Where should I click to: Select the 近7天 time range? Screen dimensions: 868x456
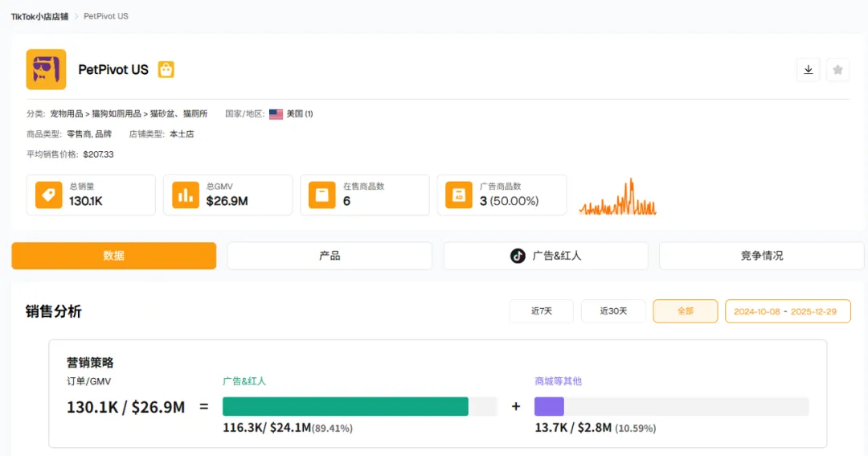point(541,311)
